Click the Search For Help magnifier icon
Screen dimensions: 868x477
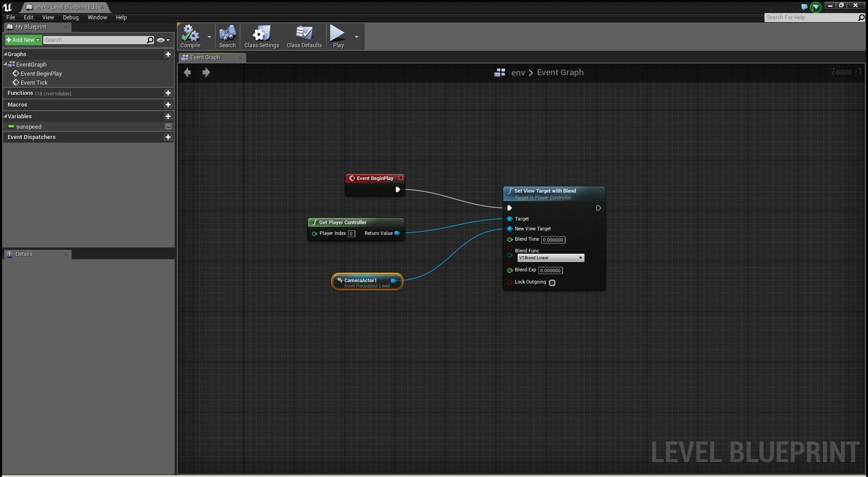pos(861,17)
